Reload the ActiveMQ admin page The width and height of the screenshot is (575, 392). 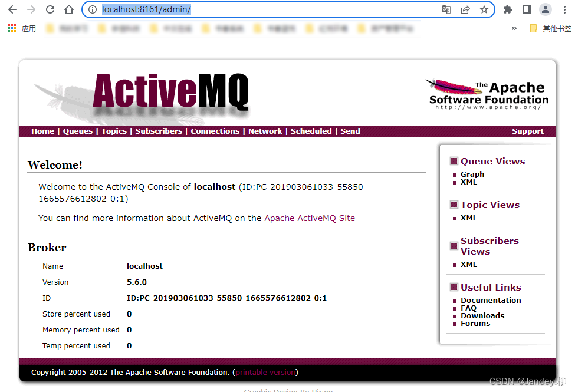coord(50,9)
